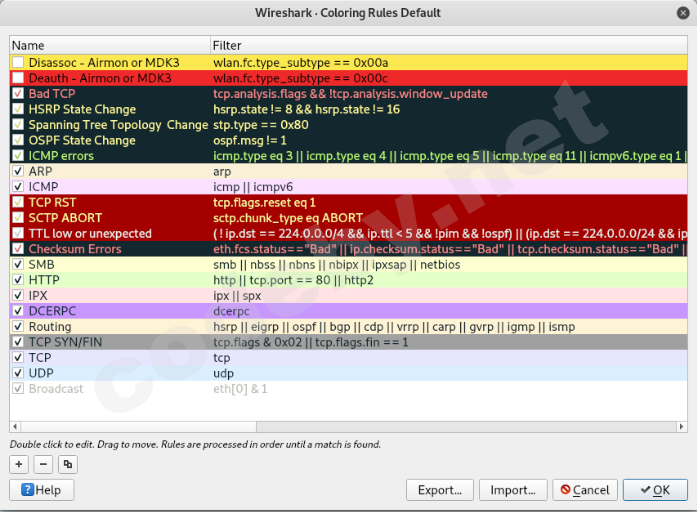Click filter 'hsrp.state != 8 && hsrp.state != 16'
Image resolution: width=697 pixels, height=512 pixels.
pos(306,109)
